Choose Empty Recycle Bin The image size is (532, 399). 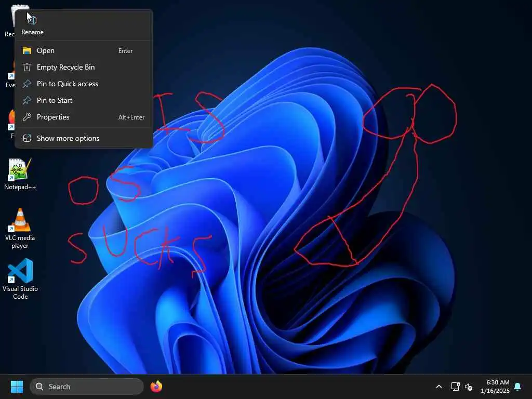84,67
